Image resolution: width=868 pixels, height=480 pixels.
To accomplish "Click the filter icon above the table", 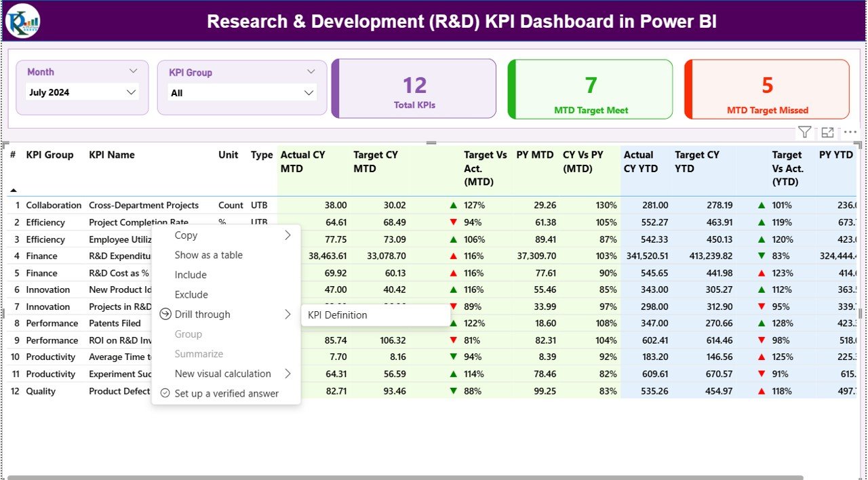I will click(x=804, y=132).
